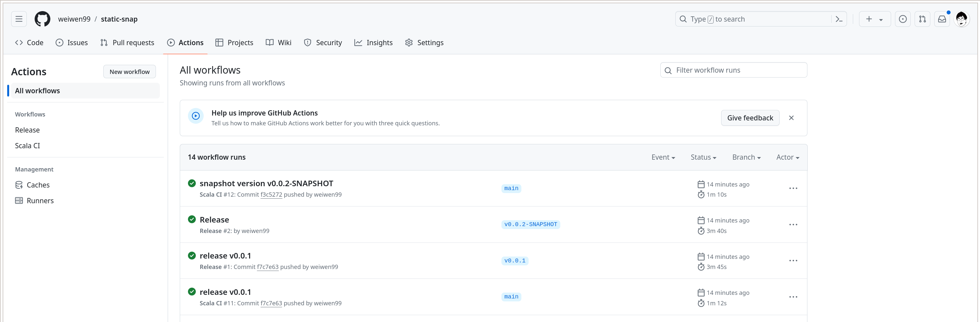Click the play icon in feedback banner
This screenshot has width=980, height=322.
196,116
